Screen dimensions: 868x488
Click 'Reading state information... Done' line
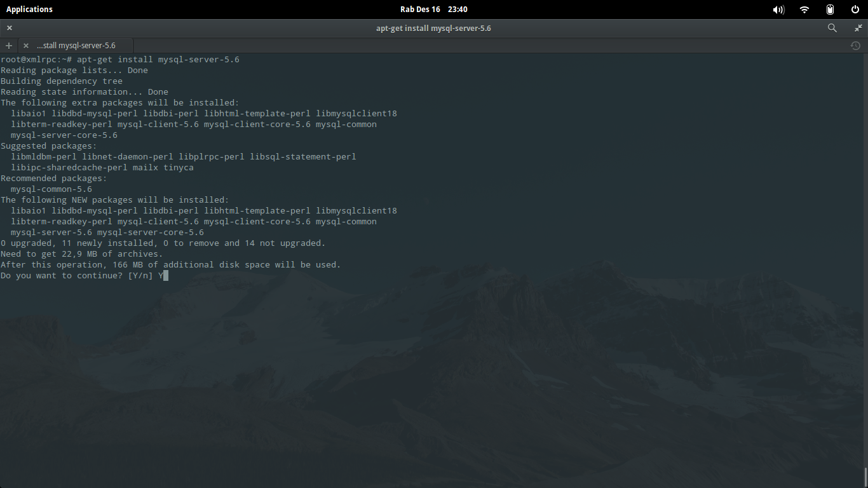pos(85,92)
